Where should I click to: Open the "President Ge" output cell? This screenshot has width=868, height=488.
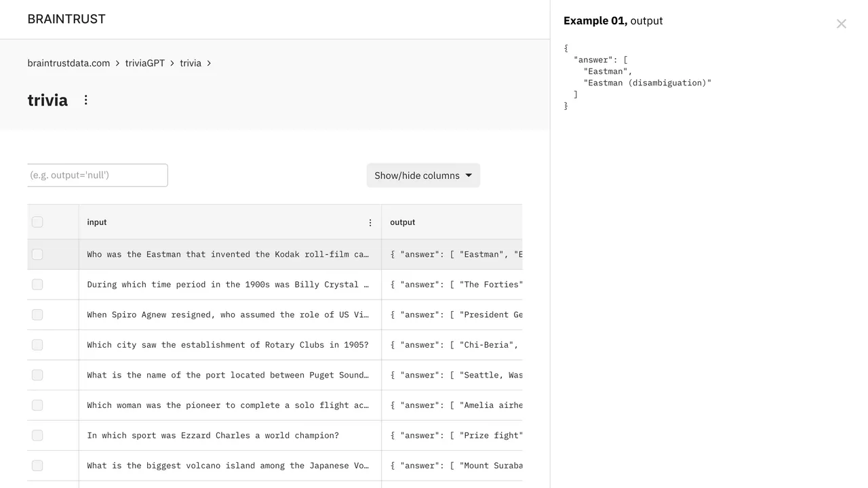click(x=452, y=314)
